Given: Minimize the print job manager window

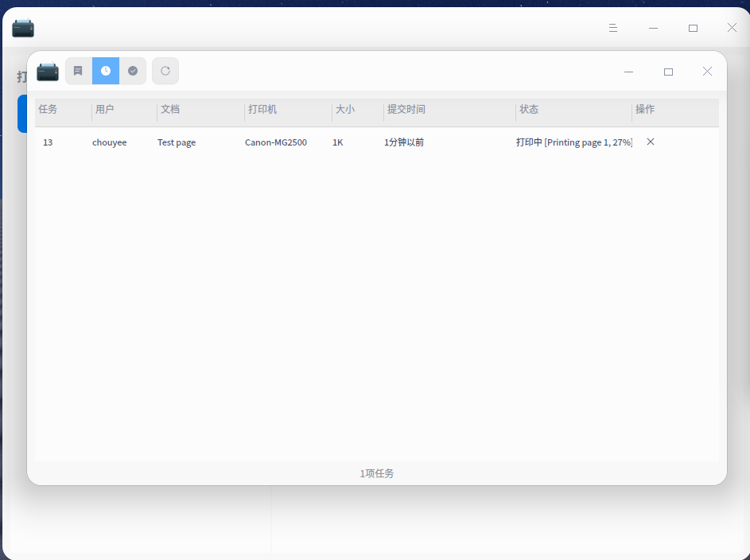Looking at the screenshot, I should (628, 72).
